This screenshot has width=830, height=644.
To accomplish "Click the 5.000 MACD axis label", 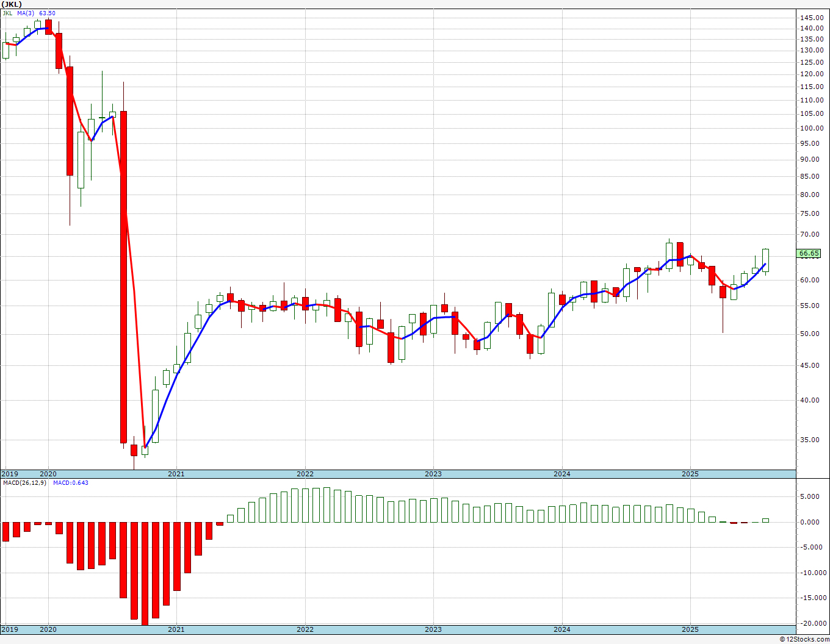I will click(809, 497).
